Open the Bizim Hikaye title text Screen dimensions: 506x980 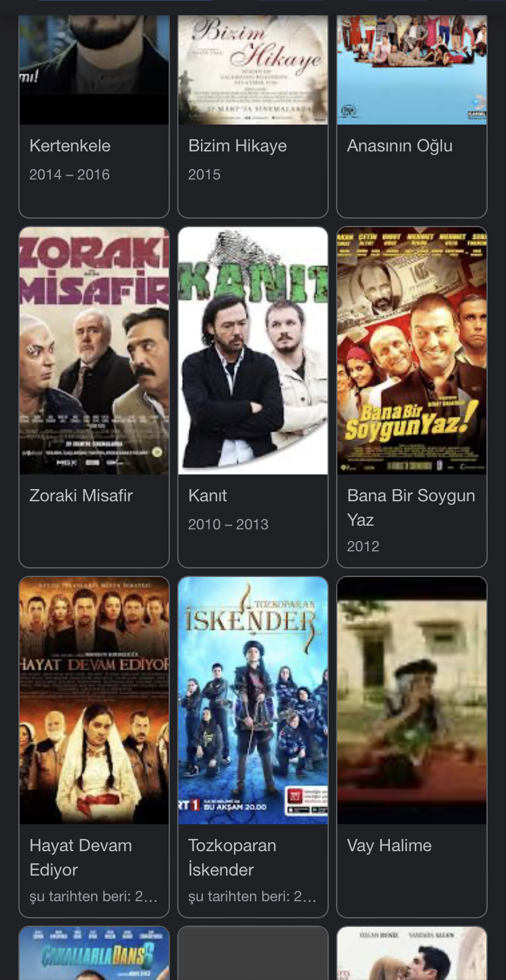pyautogui.click(x=238, y=146)
